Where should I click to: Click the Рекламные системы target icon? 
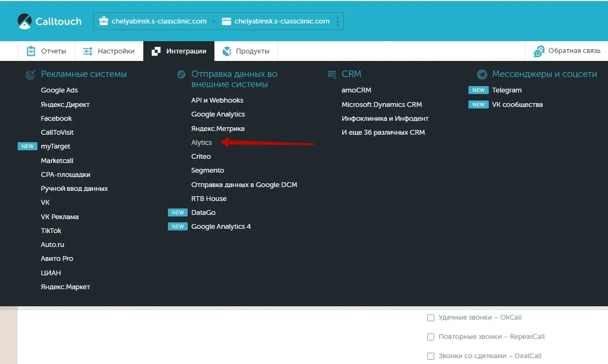click(30, 74)
